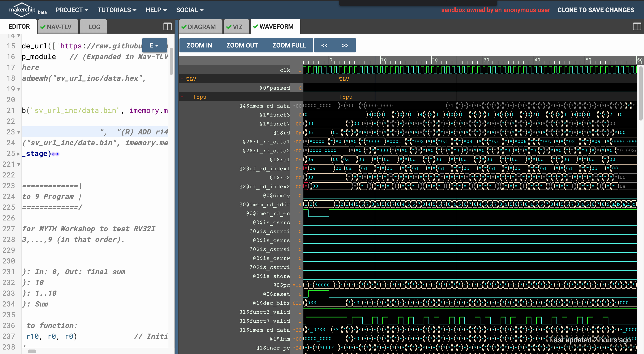
Task: Select the @1$dec_bits signal label
Action: point(271,303)
